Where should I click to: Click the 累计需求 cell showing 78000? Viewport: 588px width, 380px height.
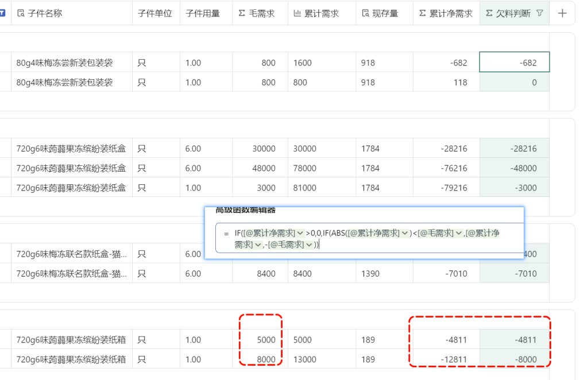click(322, 168)
